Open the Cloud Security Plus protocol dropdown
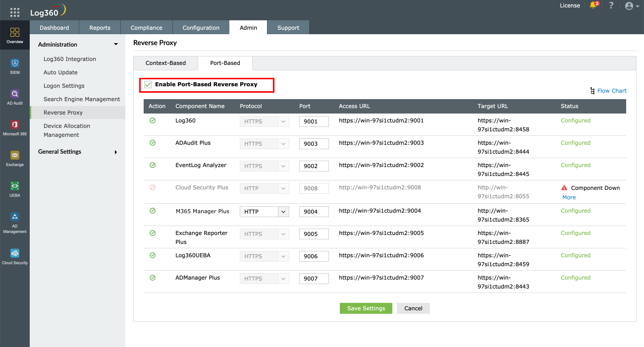 click(264, 188)
